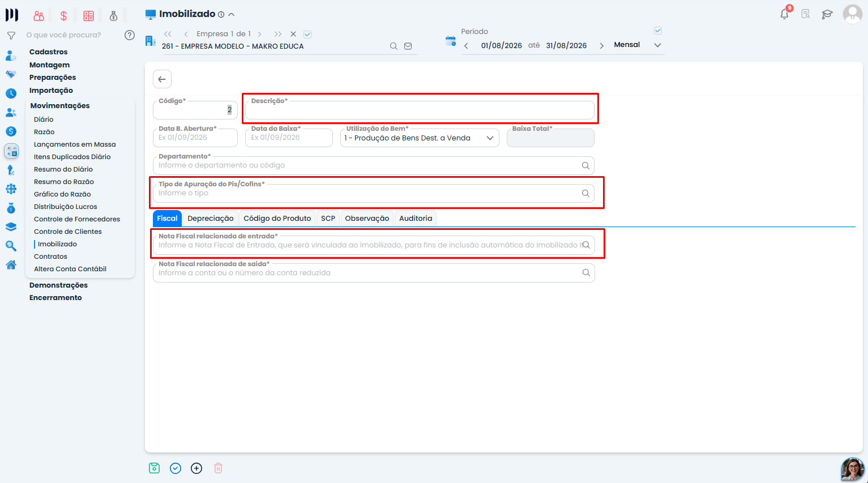
Task: Click the company search magnifier icon
Action: 394,46
